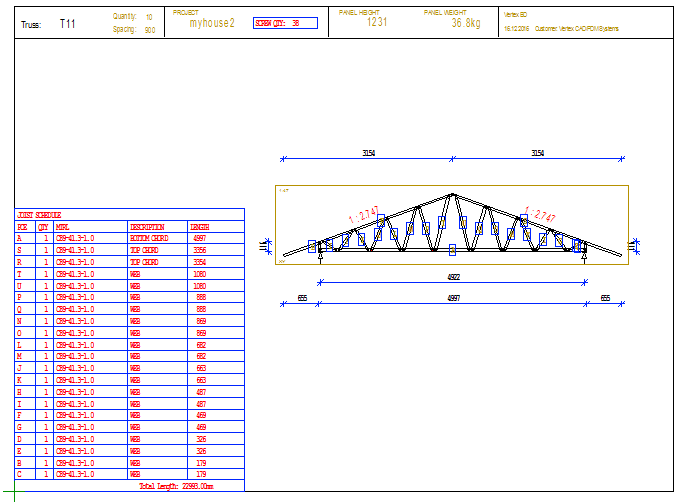
Task: Select the right slope label 1:2.747
Action: [539, 215]
